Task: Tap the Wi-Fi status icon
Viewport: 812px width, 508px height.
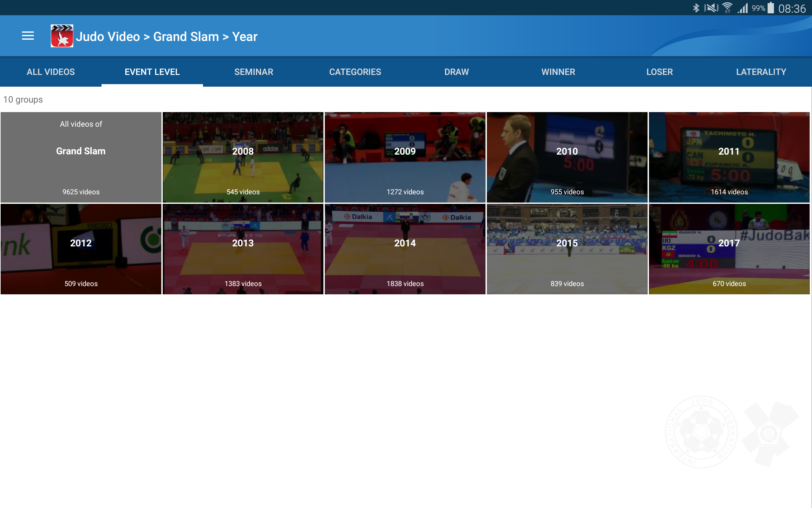Action: pos(727,8)
